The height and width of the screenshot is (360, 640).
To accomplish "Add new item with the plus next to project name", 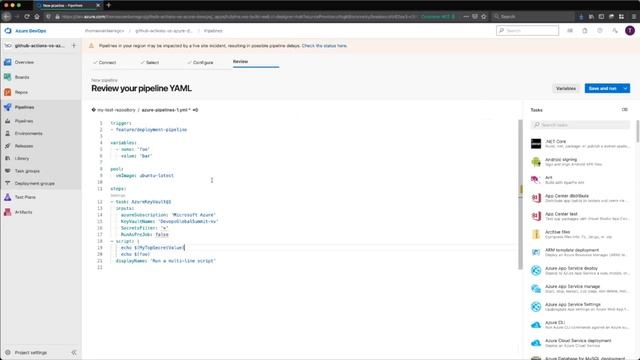I will 74,46.
